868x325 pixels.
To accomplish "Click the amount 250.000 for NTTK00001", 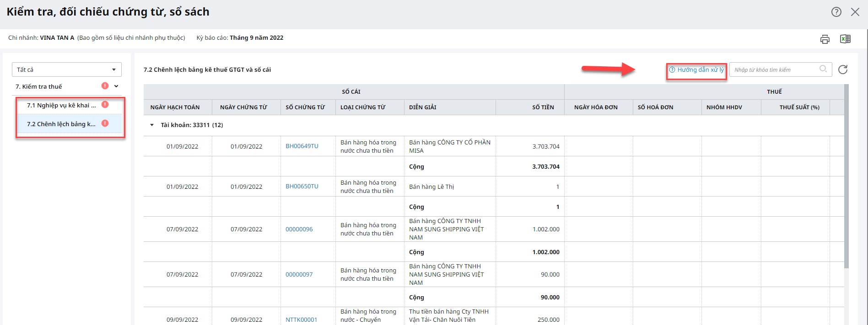I will [x=549, y=320].
